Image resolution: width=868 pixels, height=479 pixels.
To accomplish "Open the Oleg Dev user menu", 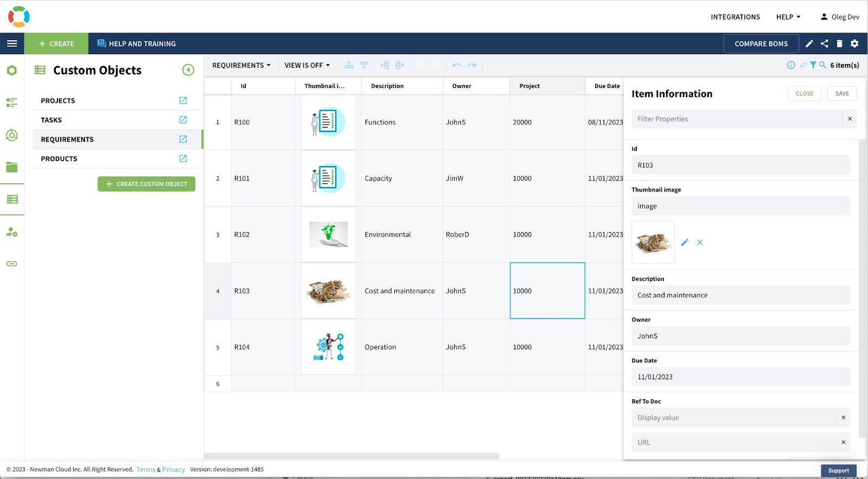I will pos(840,17).
